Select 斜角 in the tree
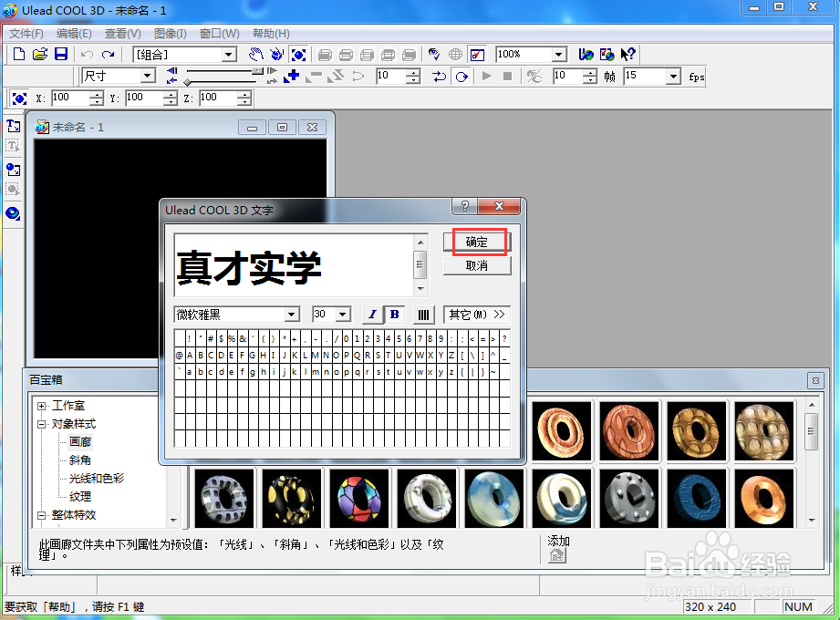Image resolution: width=840 pixels, height=620 pixels. pyautogui.click(x=80, y=460)
